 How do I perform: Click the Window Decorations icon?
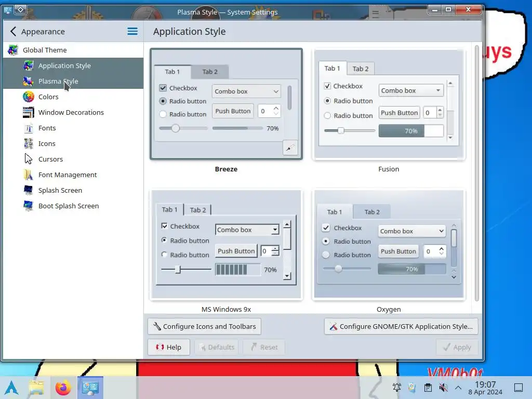(29, 112)
